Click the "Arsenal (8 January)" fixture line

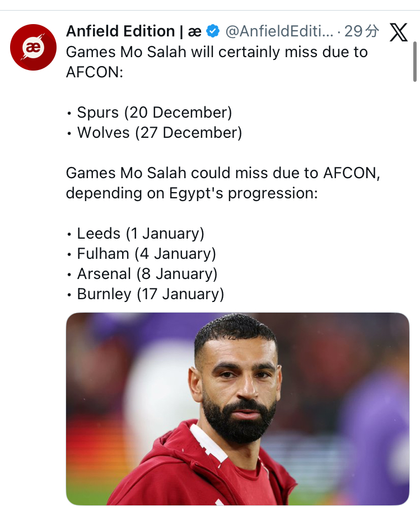pyautogui.click(x=147, y=274)
